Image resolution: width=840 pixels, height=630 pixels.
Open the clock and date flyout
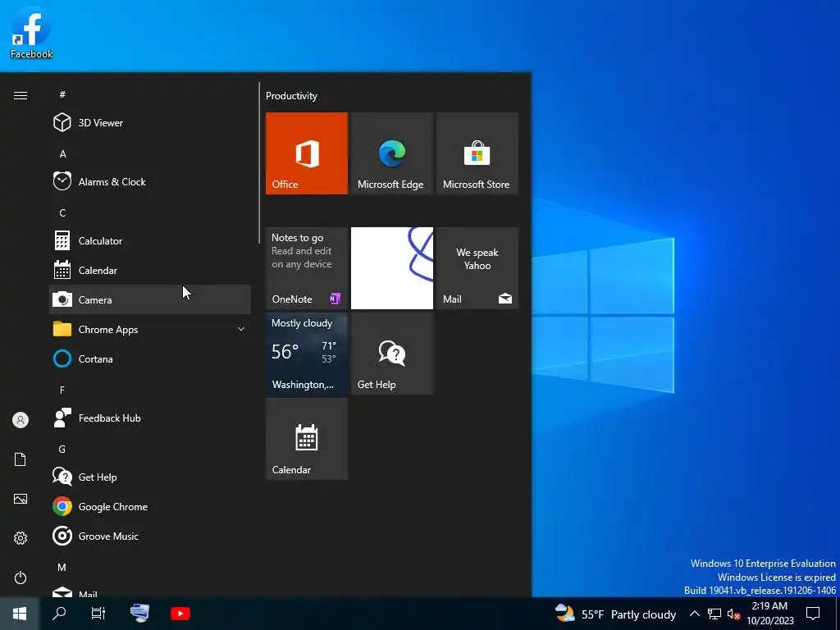769,614
